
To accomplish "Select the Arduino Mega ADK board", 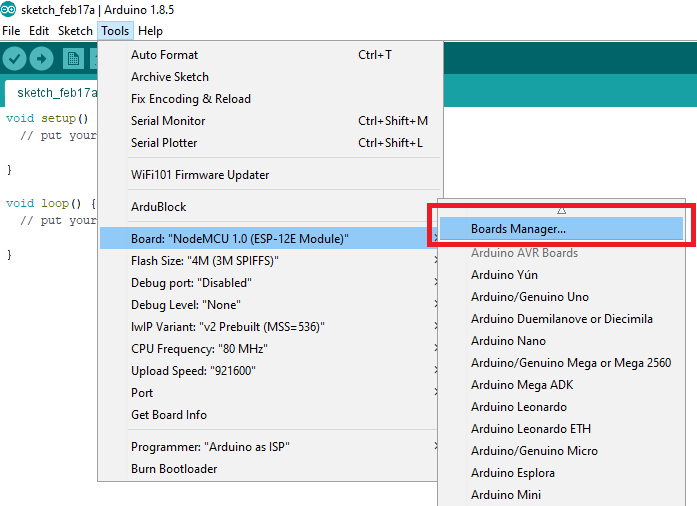I will pos(561,385).
